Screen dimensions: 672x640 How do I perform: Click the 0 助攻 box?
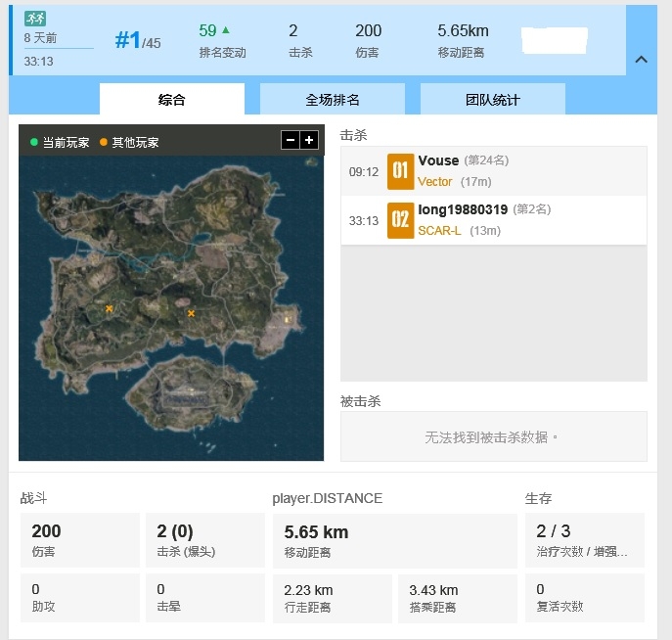click(x=80, y=598)
